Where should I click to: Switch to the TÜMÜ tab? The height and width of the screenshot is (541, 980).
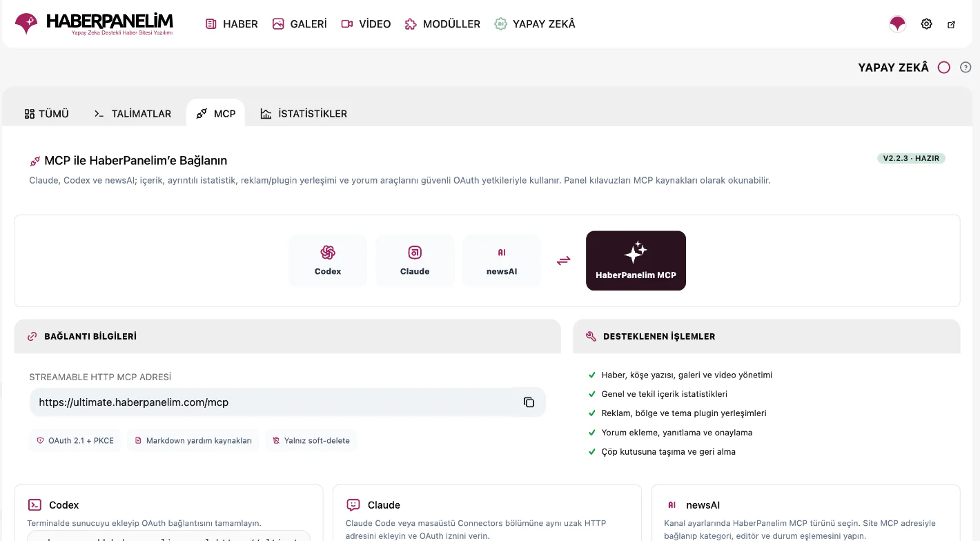click(x=47, y=114)
